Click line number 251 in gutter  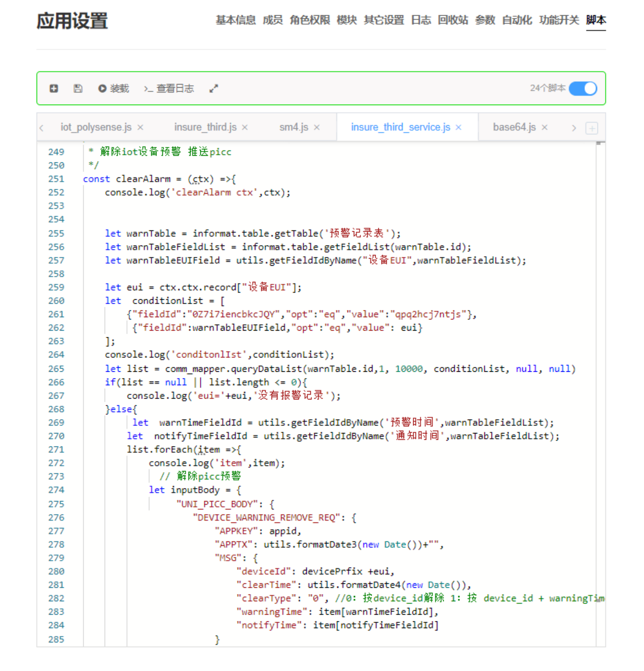point(56,179)
